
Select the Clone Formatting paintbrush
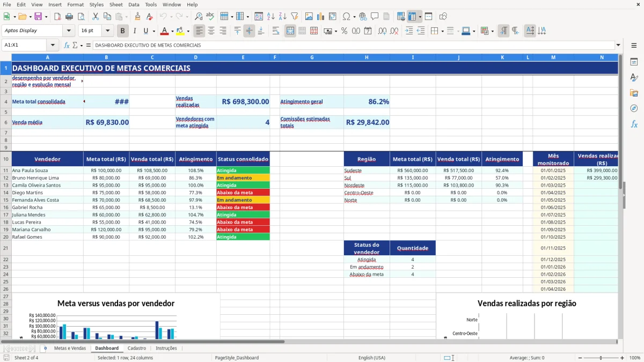(137, 17)
